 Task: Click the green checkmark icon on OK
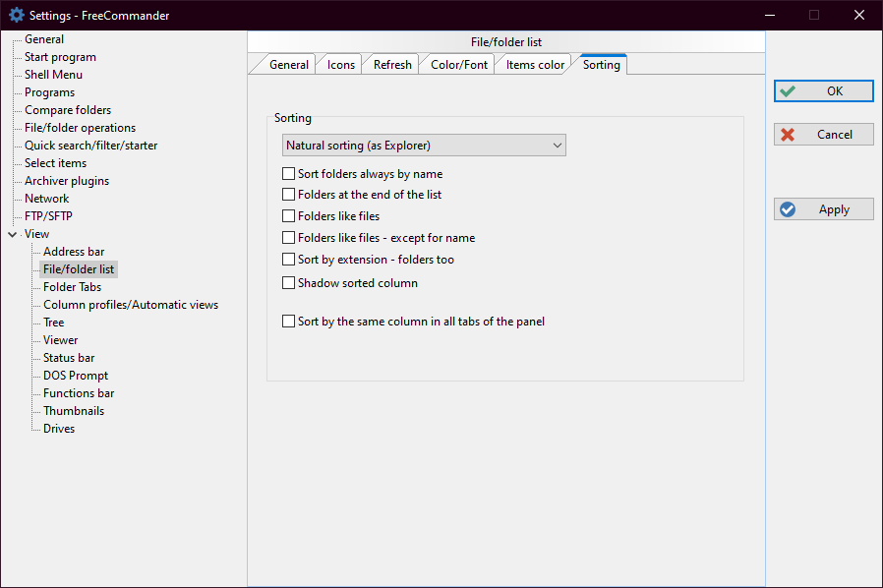(788, 91)
